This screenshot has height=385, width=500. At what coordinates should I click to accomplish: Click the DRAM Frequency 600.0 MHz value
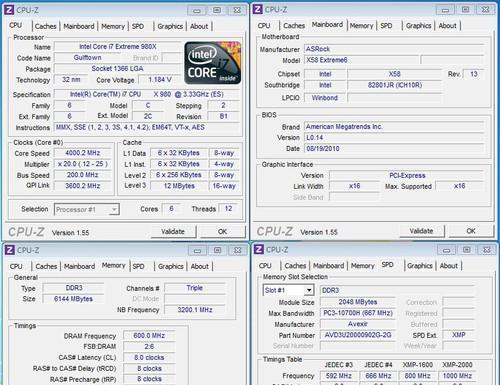click(149, 336)
